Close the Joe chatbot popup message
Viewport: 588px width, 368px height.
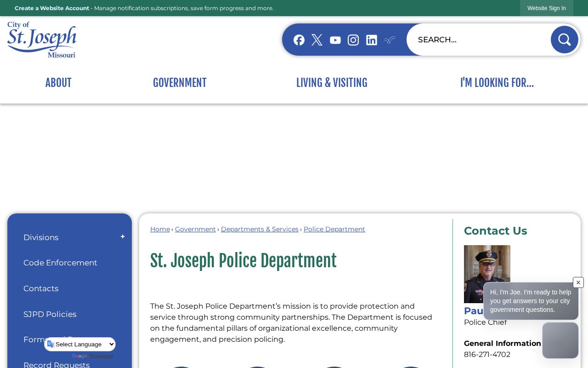578,282
